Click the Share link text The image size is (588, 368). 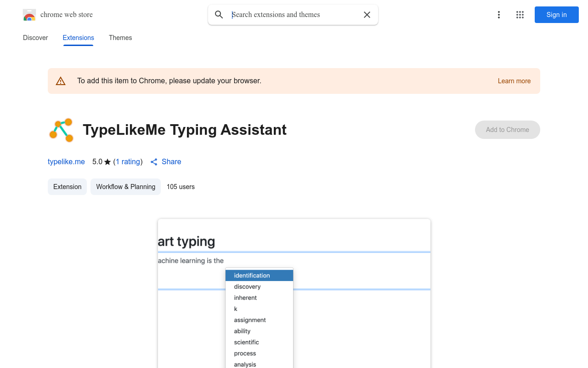(171, 162)
